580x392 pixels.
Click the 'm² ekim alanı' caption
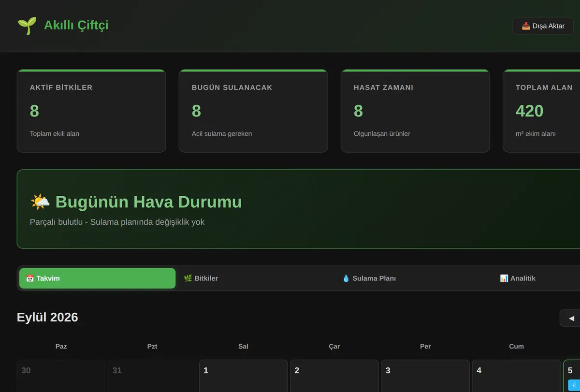coord(536,134)
